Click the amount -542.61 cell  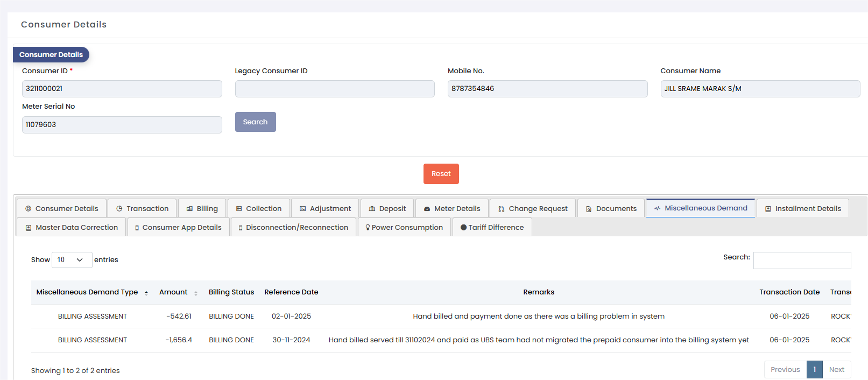[x=179, y=316]
